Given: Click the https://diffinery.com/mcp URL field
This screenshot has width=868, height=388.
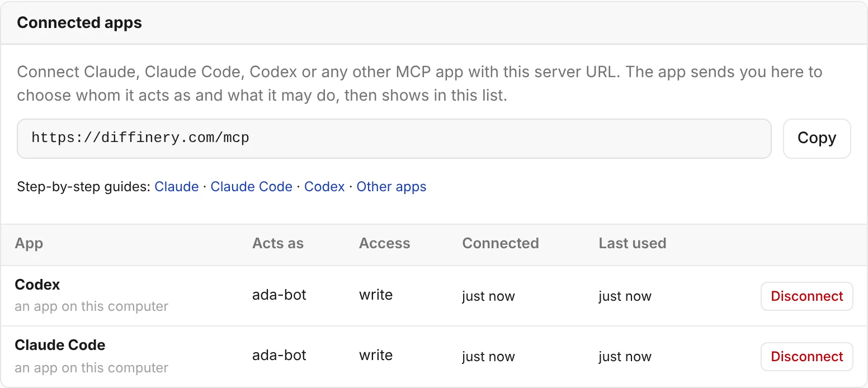Looking at the screenshot, I should coord(394,138).
